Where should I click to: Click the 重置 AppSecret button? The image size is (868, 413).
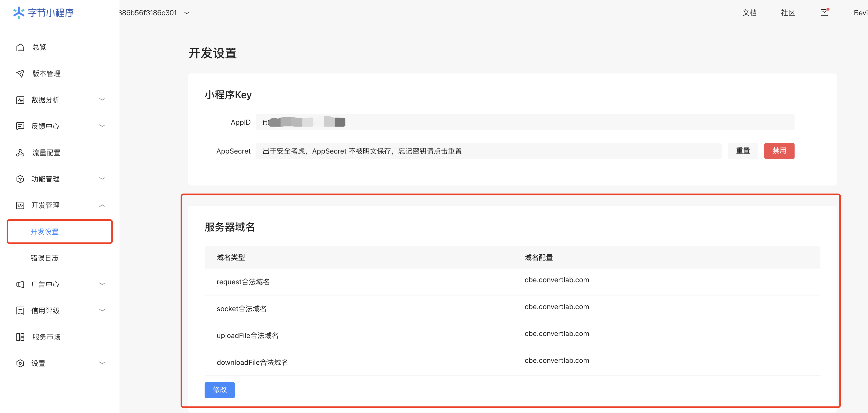(x=743, y=151)
